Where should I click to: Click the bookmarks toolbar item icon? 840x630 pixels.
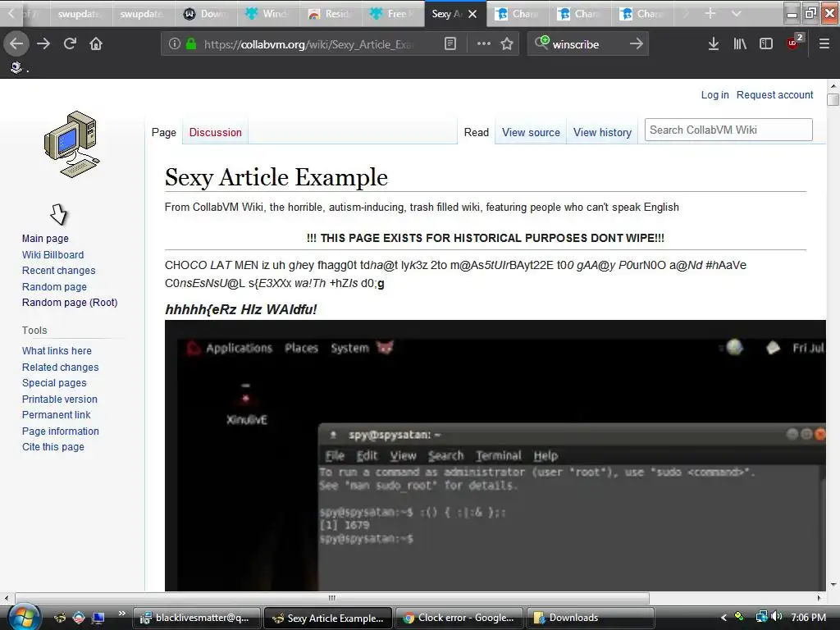click(x=16, y=67)
